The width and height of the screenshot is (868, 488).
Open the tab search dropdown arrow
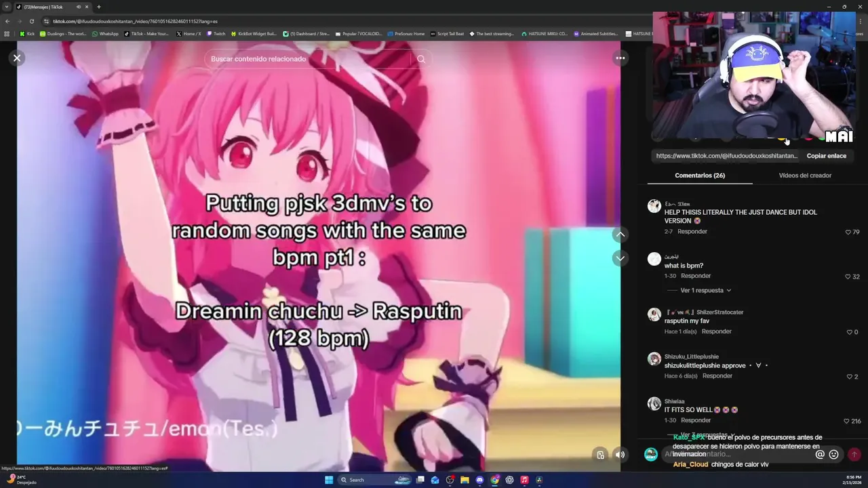click(7, 7)
